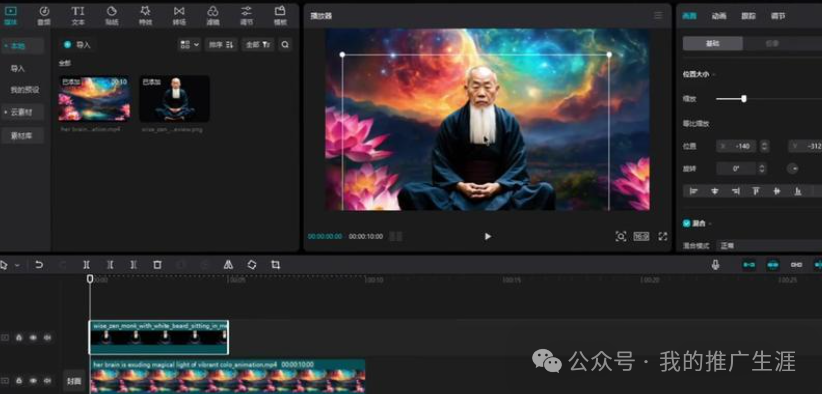This screenshot has width=822, height=394.
Task: Open the blend mode (混合模式) dropdown
Action: pyautogui.click(x=770, y=245)
